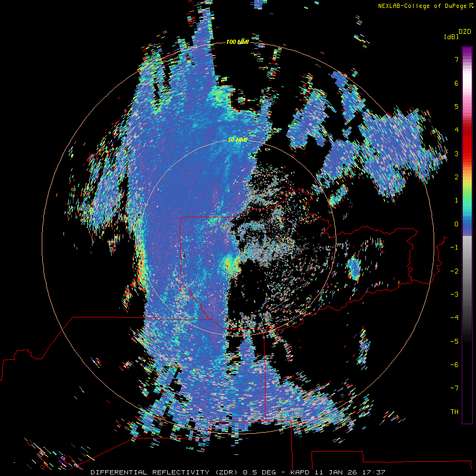Click the -7 value on color scale

(x=454, y=388)
